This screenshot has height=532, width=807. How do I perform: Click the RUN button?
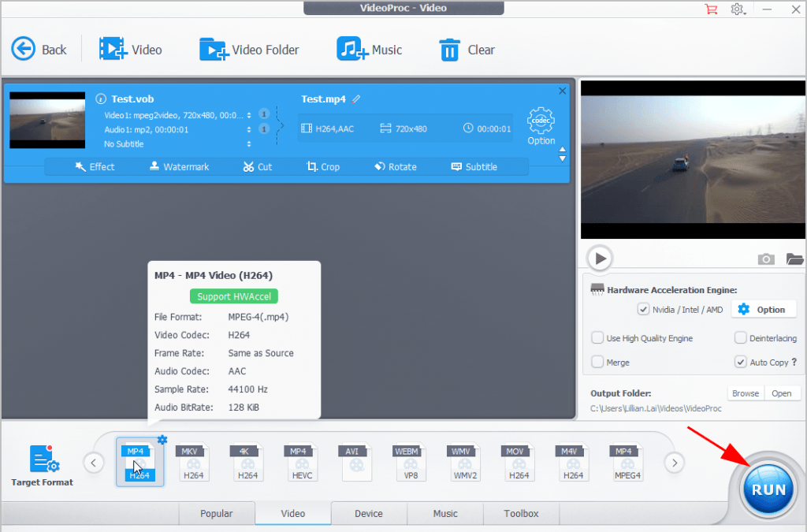pos(768,489)
